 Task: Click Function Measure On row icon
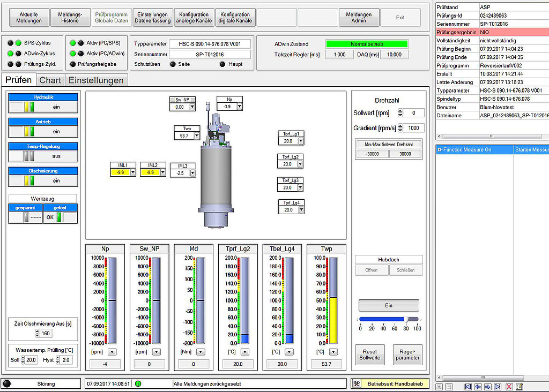click(x=440, y=149)
